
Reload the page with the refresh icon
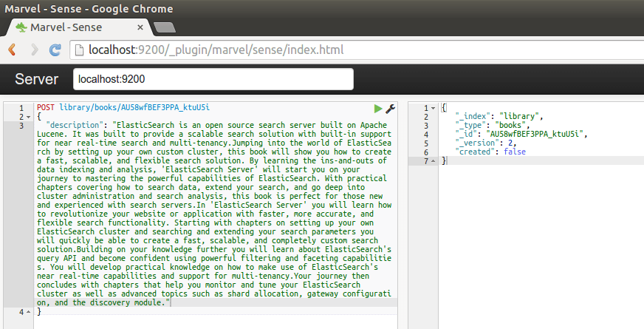point(55,50)
